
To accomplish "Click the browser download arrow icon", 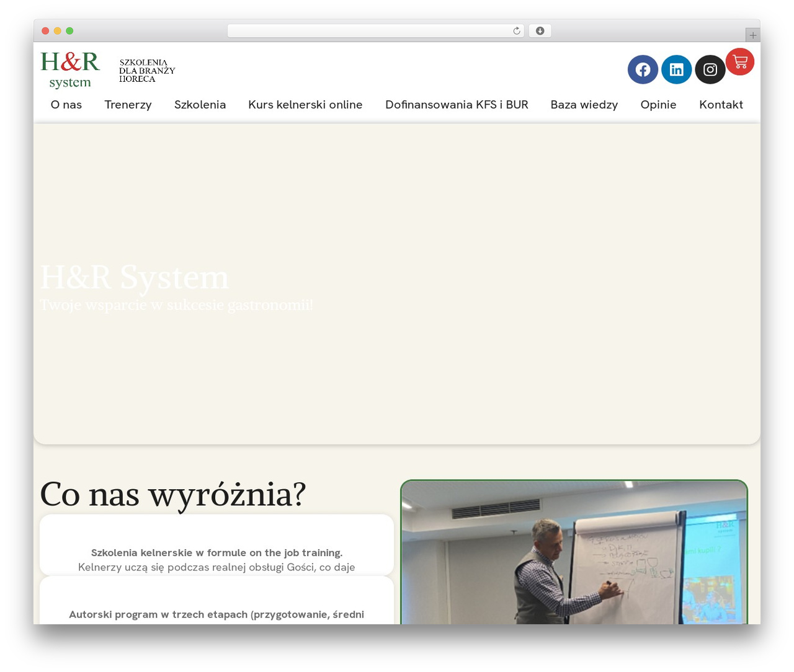I will point(540,31).
